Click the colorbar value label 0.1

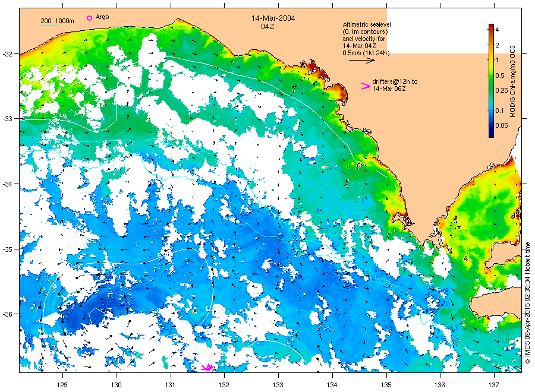(x=499, y=110)
